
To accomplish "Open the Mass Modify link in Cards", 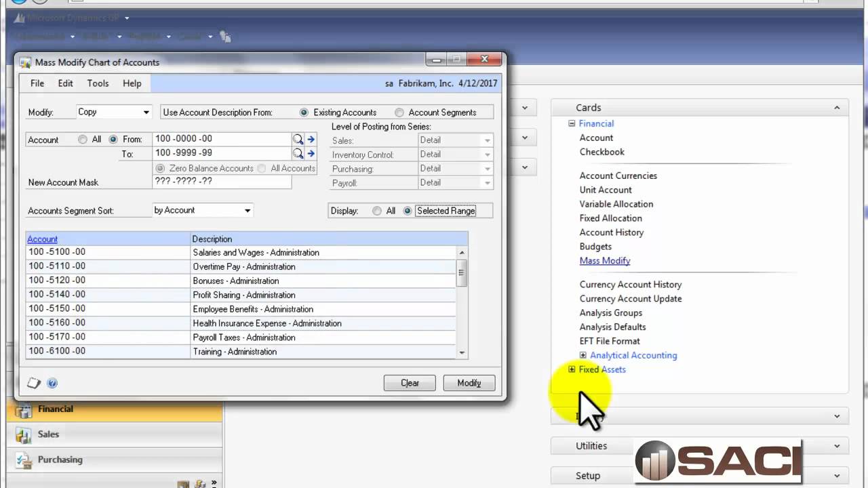I will pos(605,261).
